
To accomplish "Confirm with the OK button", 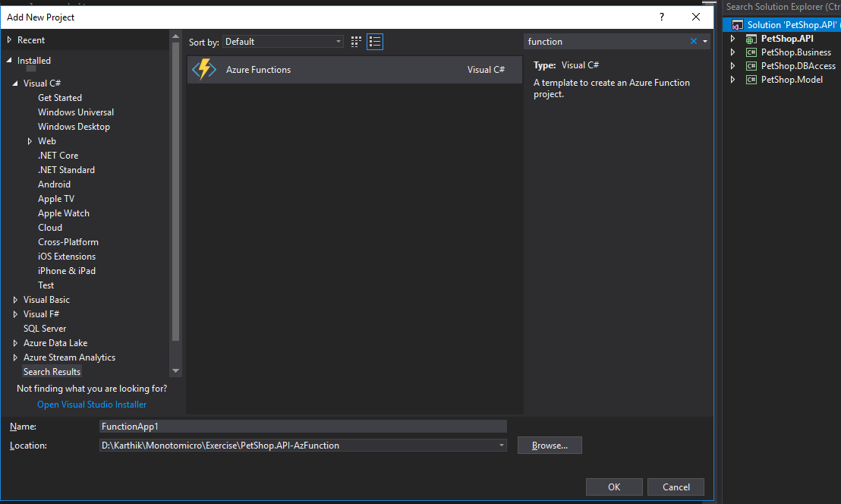I will point(614,487).
